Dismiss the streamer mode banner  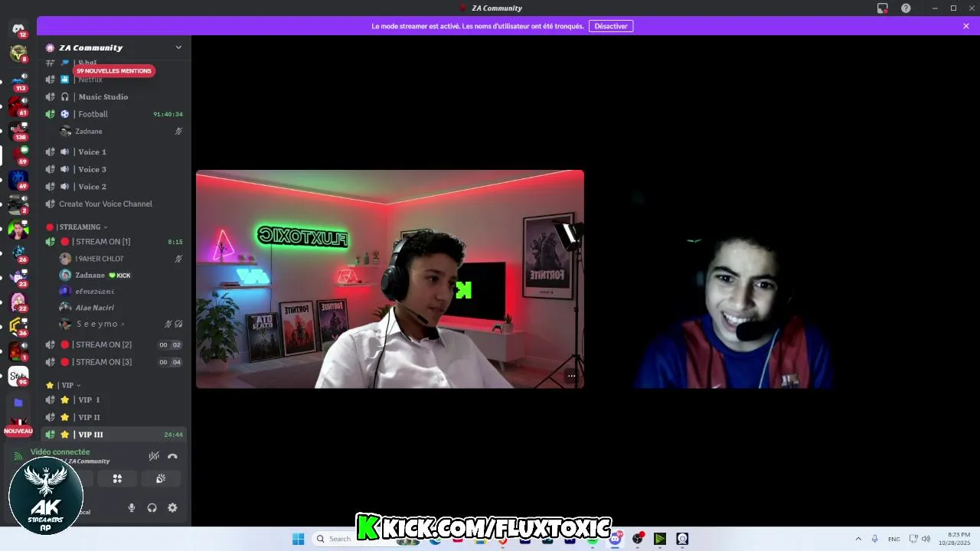pos(966,26)
